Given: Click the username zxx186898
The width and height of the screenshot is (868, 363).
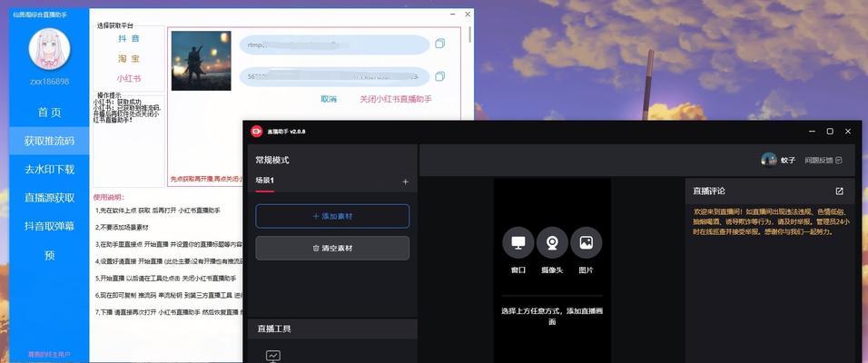Looking at the screenshot, I should pos(49,82).
